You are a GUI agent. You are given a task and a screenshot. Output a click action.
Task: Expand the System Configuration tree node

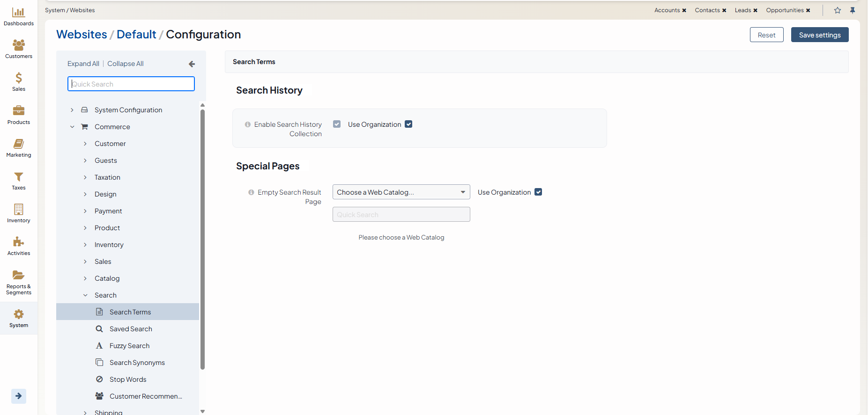(72, 110)
